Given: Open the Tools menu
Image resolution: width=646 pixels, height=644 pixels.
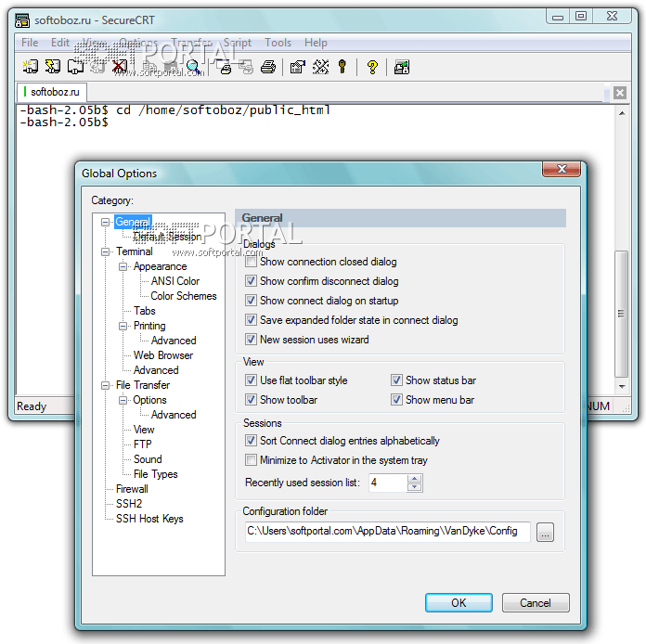Looking at the screenshot, I should (278, 43).
